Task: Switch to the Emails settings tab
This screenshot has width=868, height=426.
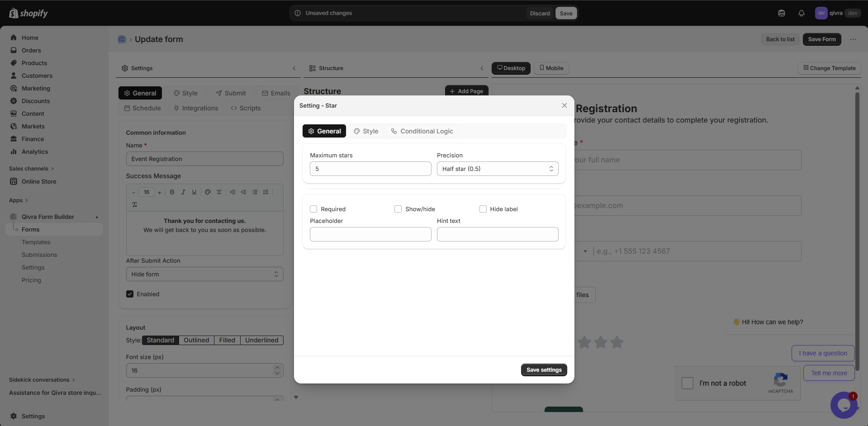Action: [x=276, y=93]
